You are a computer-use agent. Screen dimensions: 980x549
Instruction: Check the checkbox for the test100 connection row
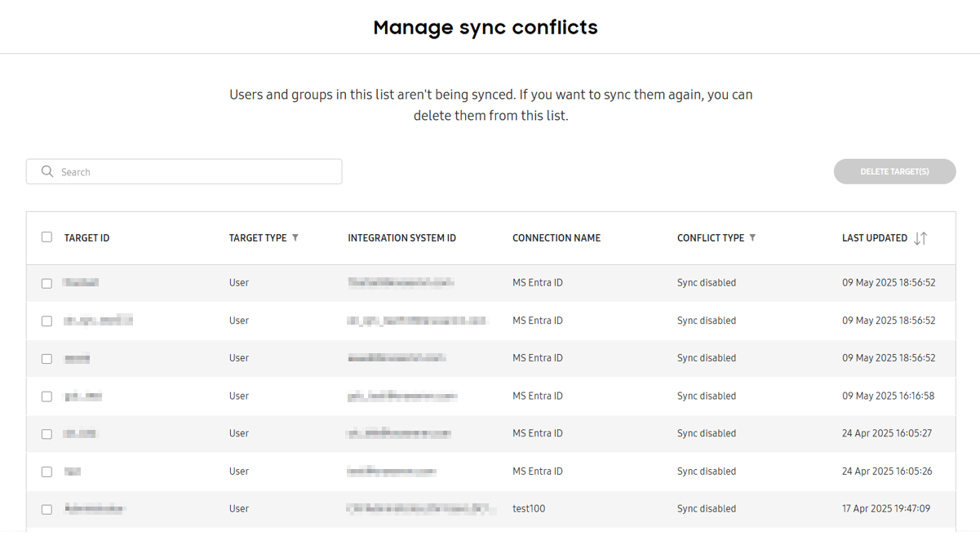[47, 509]
